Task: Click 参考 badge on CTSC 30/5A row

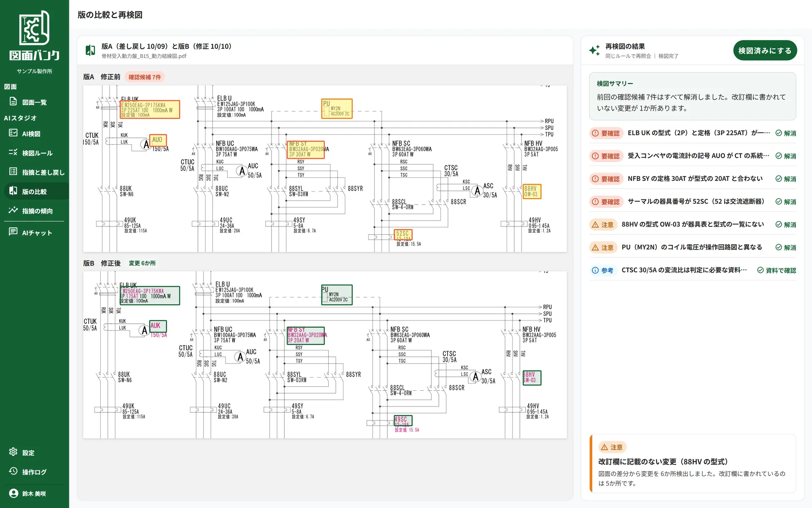Action: pos(603,270)
